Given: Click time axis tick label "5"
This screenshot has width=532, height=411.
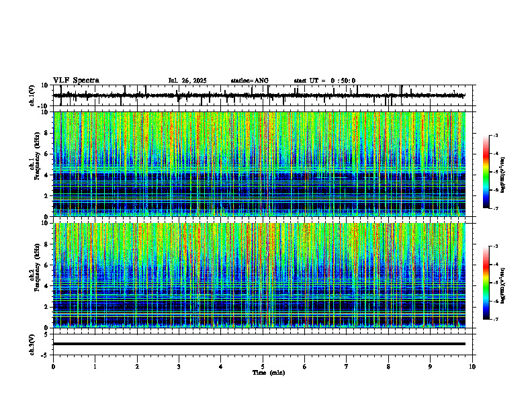Looking at the screenshot, I should coord(263,367).
